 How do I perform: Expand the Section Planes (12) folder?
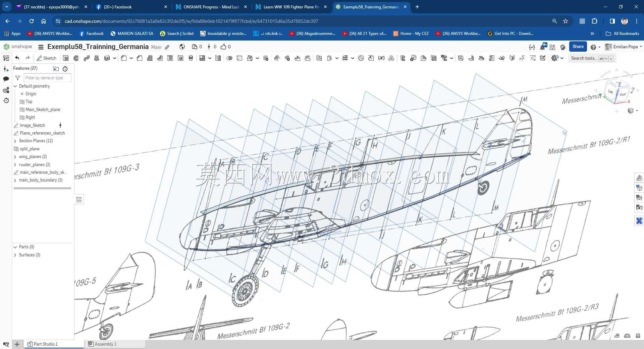pyautogui.click(x=15, y=141)
